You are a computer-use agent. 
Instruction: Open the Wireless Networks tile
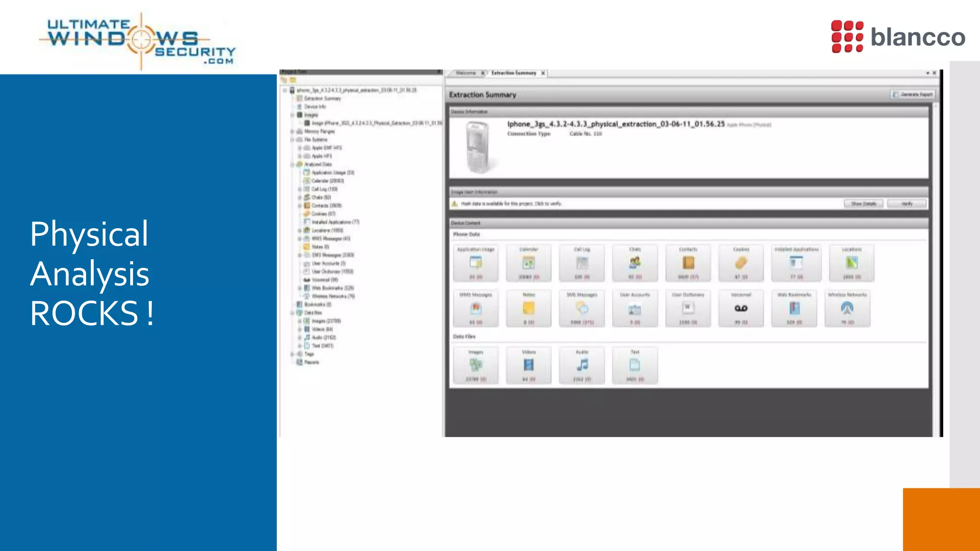coord(847,309)
